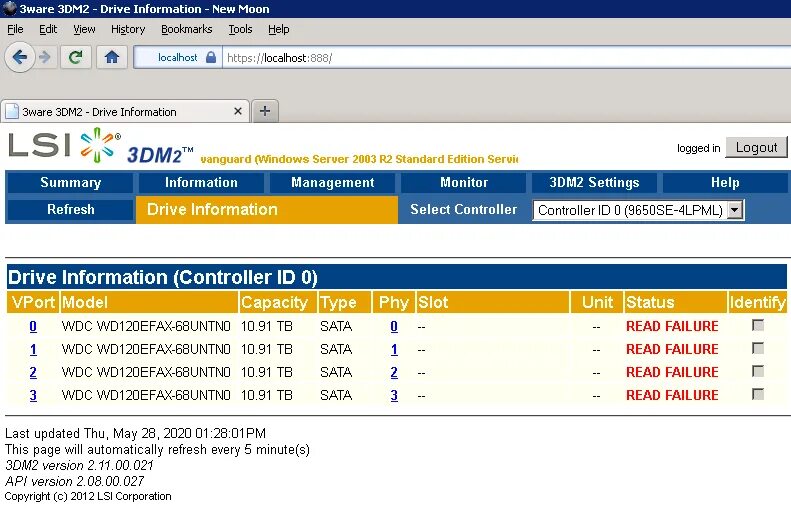Screen dimensions: 791x512
Task: Open VPort 1 link
Action: (33, 349)
